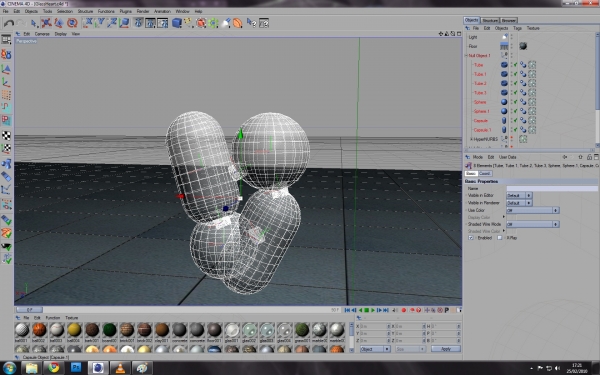Open Visible in Renderer dropdown
Image resolution: width=600 pixels, height=375 pixels.
[x=519, y=203]
